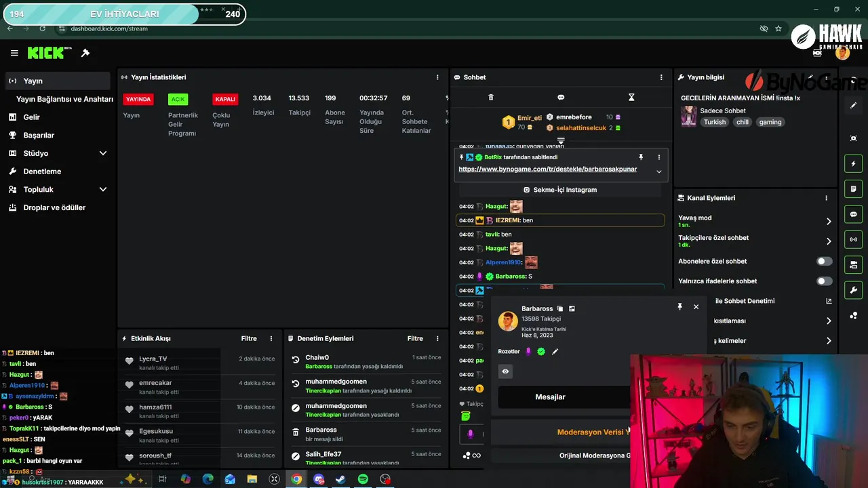
Task: Open the kelimeler row arrow
Action: pos(829,341)
